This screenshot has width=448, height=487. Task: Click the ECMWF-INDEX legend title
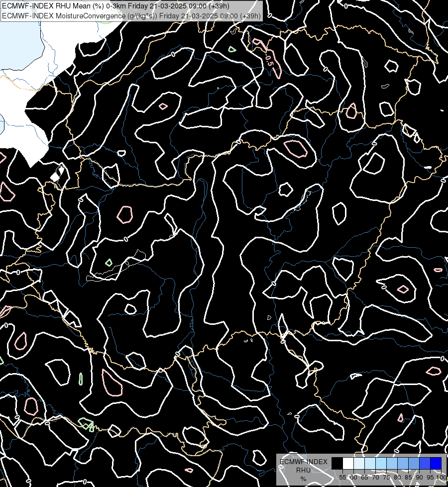pos(304,462)
